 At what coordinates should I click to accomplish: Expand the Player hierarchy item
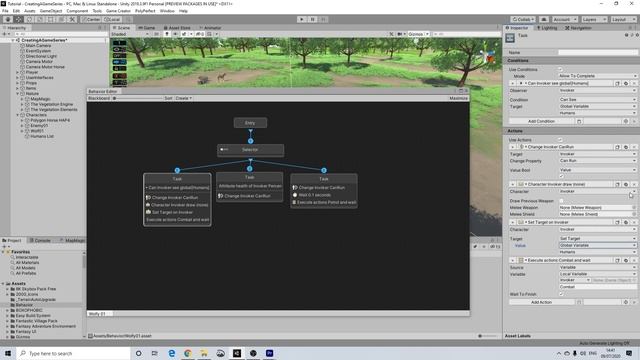coord(18,72)
